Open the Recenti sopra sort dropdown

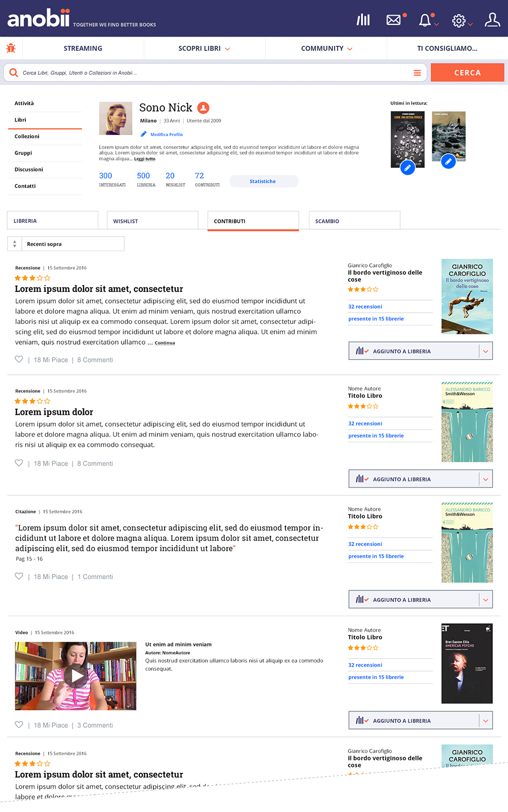click(x=66, y=244)
